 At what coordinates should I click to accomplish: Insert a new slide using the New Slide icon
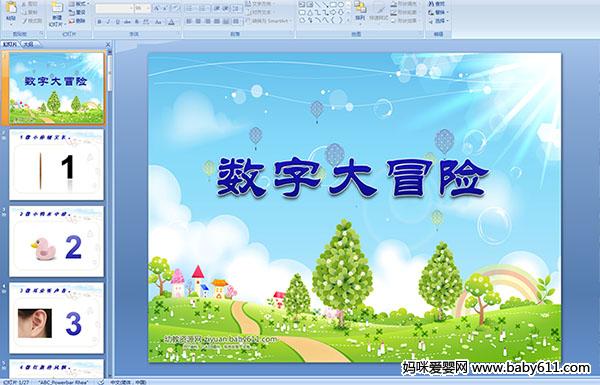57,8
